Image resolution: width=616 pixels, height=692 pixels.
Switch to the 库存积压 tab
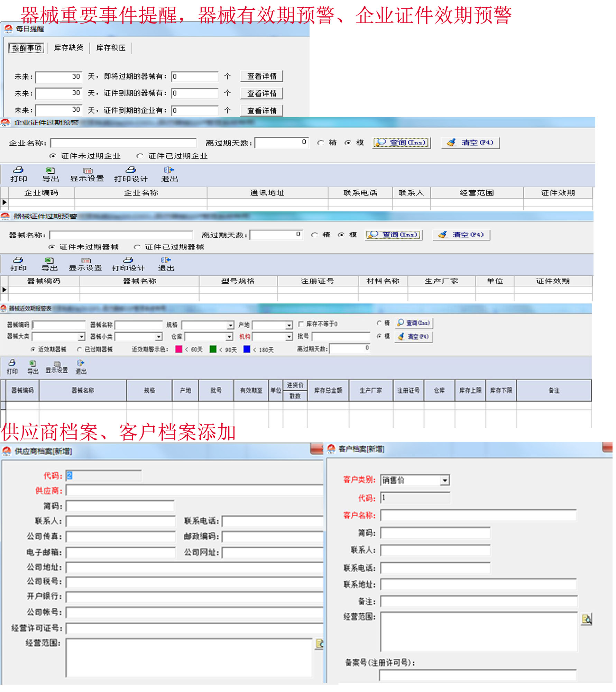coord(111,48)
